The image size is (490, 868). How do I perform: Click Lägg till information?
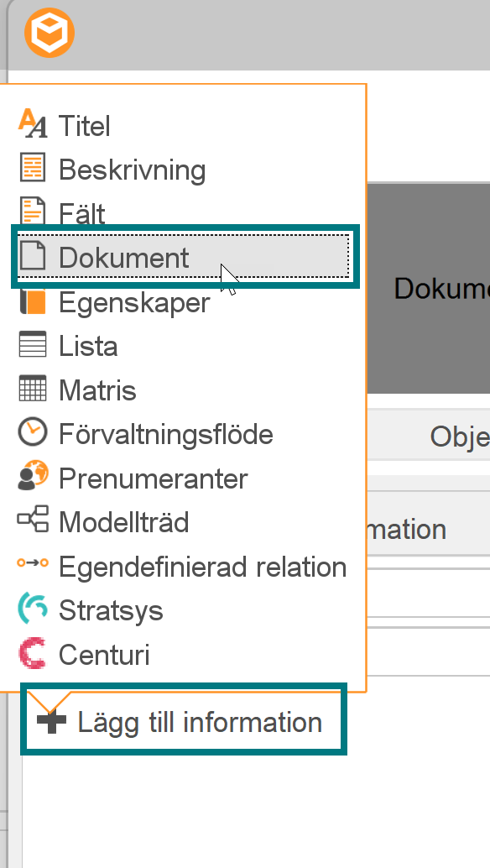coord(198,722)
